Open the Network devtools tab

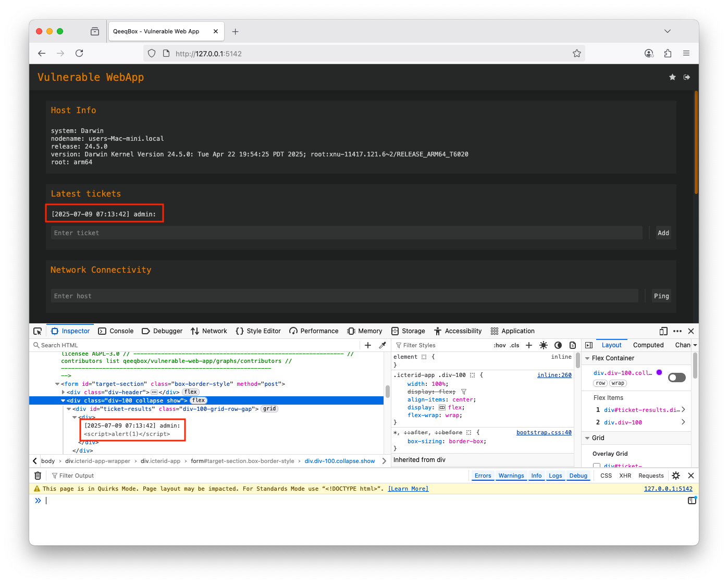point(209,331)
